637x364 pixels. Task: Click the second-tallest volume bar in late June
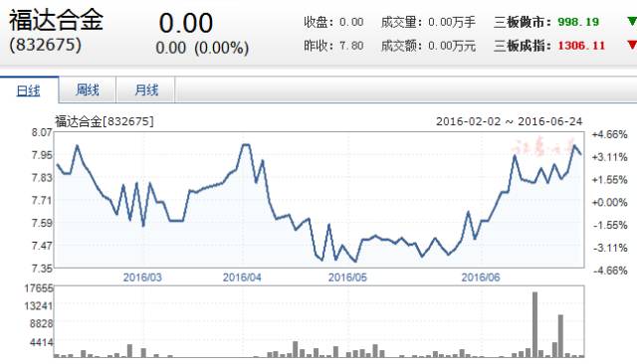coord(560,335)
